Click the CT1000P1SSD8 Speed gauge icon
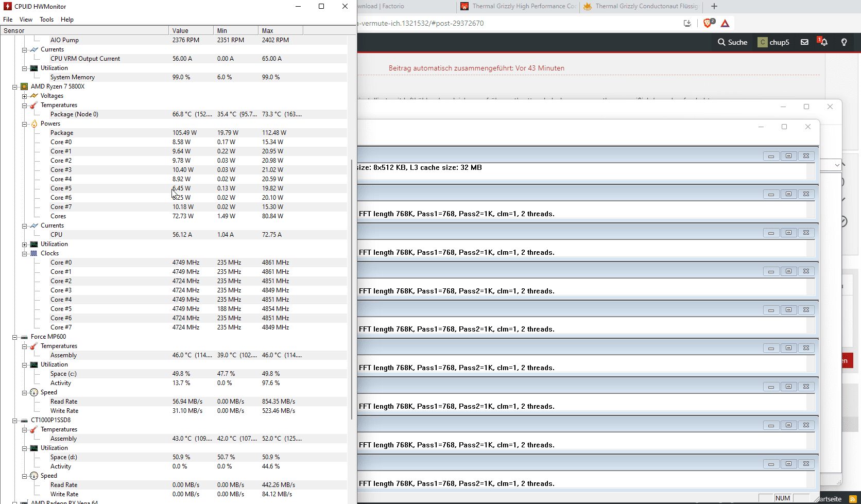This screenshot has width=861, height=504. point(34,476)
